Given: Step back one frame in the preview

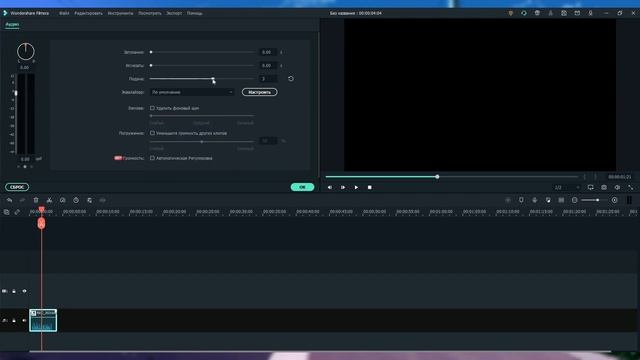Looking at the screenshot, I should click(330, 187).
